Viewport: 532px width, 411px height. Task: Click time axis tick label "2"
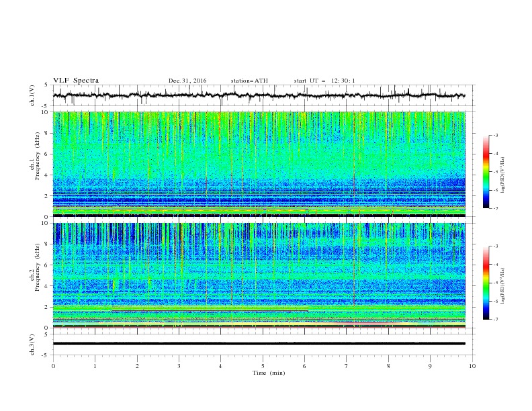(x=137, y=366)
